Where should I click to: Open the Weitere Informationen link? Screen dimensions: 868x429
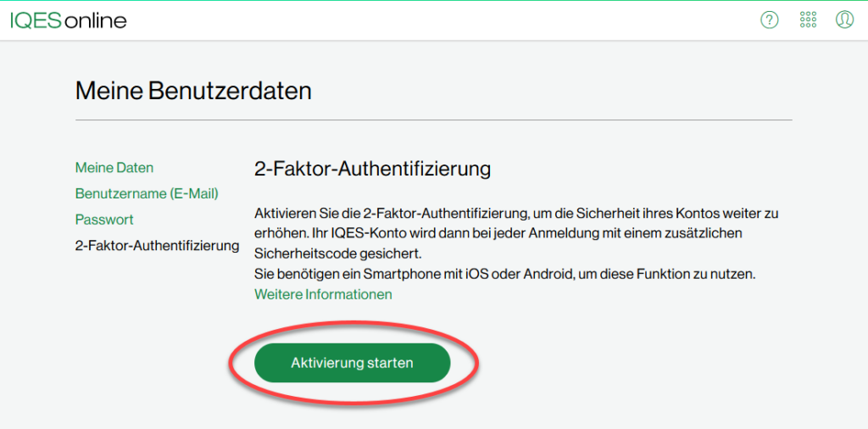pyautogui.click(x=323, y=294)
